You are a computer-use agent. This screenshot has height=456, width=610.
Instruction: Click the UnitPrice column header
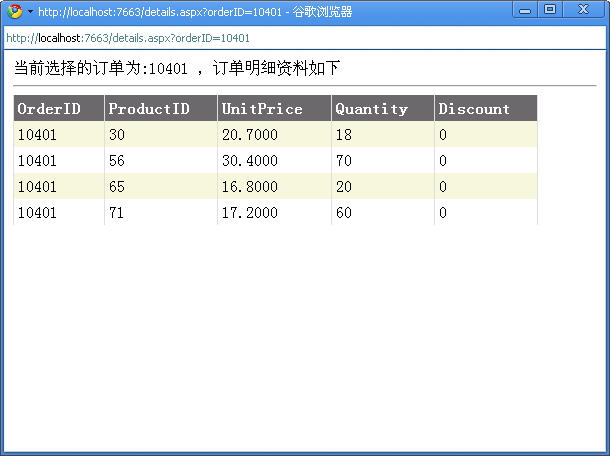262,109
